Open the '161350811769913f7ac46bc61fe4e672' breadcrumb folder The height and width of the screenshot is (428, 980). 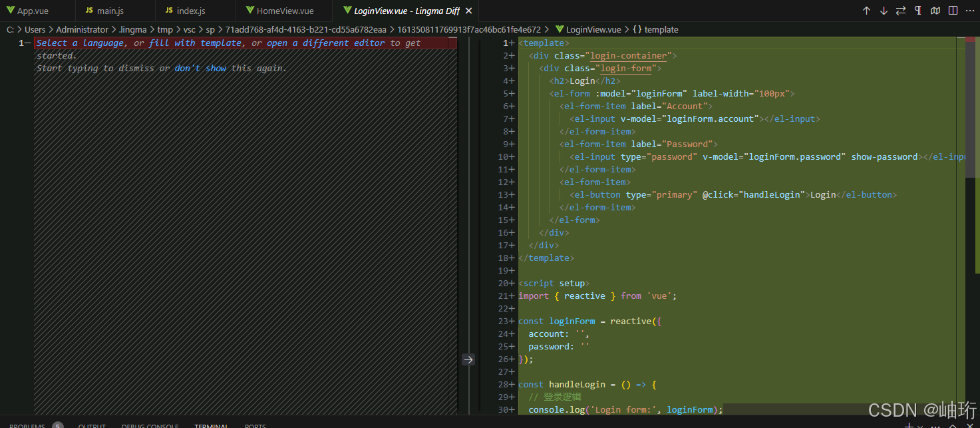click(x=469, y=29)
